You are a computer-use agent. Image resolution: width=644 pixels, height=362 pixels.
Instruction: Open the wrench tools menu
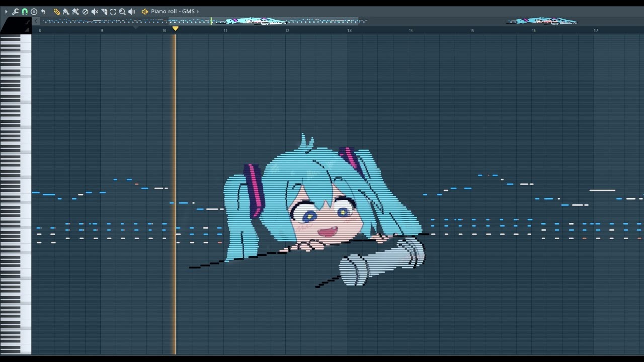[x=15, y=12]
